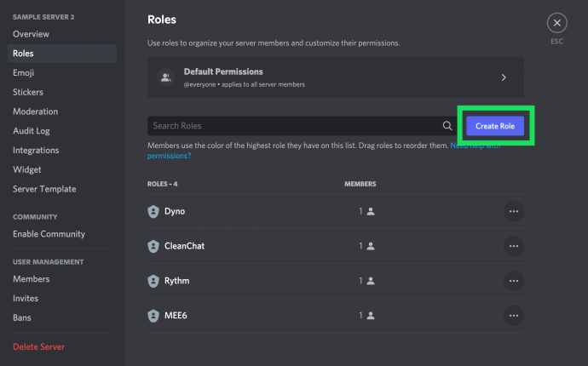Open the more options menu for CleanChat
588x366 pixels.
[x=513, y=246]
